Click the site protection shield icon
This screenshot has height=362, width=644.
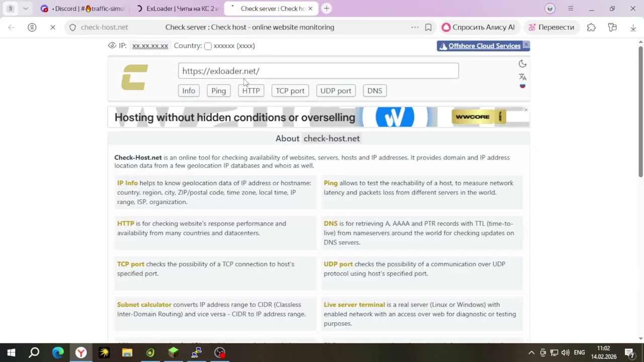pyautogui.click(x=72, y=28)
